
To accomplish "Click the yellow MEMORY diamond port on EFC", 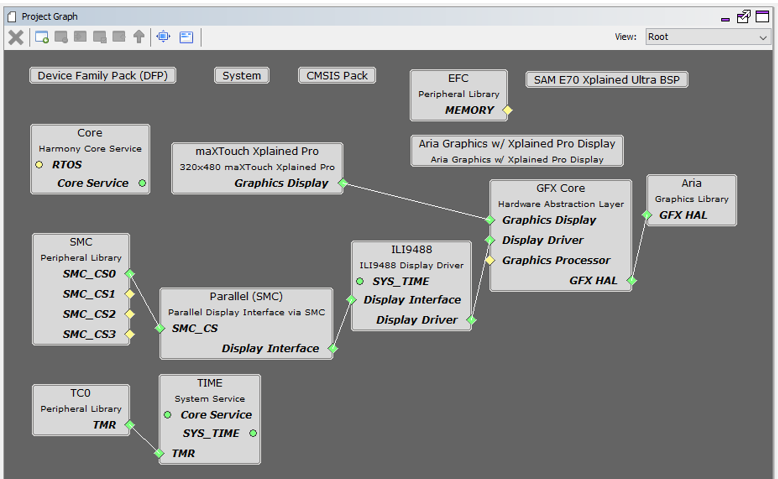I will [508, 110].
